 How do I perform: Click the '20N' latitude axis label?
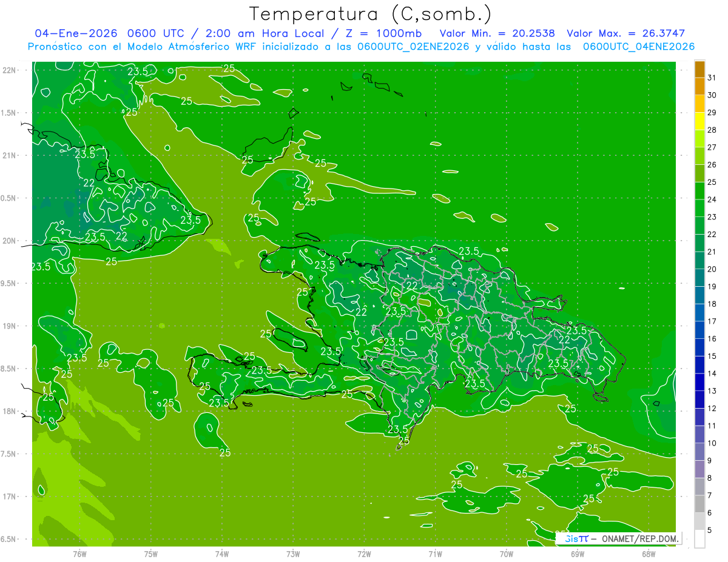tap(10, 241)
